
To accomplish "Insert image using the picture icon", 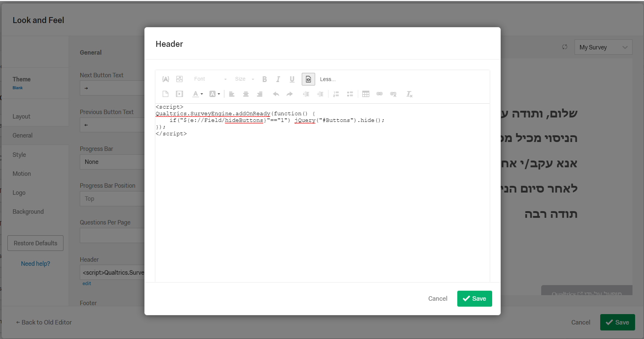I will 180,79.
